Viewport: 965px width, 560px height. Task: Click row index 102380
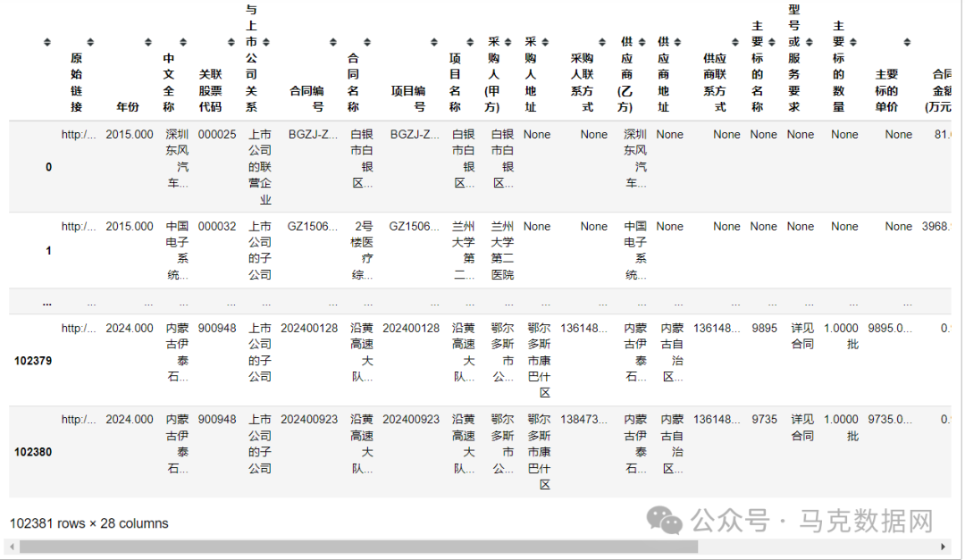(33, 452)
